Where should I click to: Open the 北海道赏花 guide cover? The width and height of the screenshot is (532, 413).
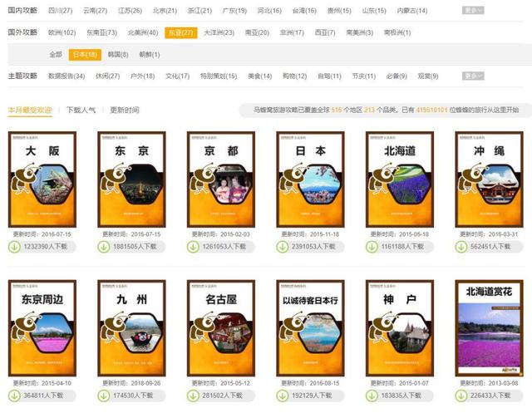[x=490, y=328]
